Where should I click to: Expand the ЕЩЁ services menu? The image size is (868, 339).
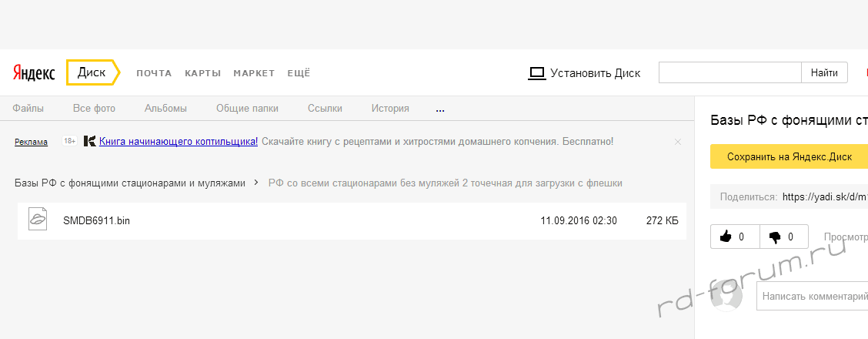coord(299,73)
